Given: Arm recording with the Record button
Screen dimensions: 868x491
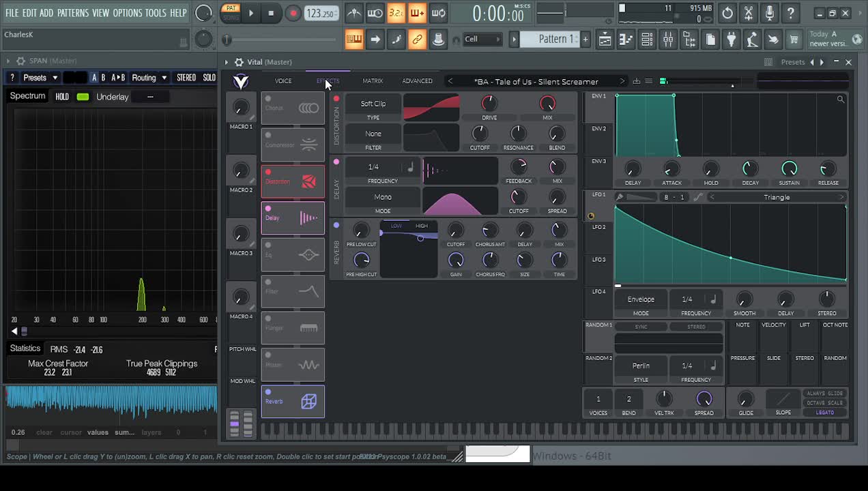Looking at the screenshot, I should [293, 13].
